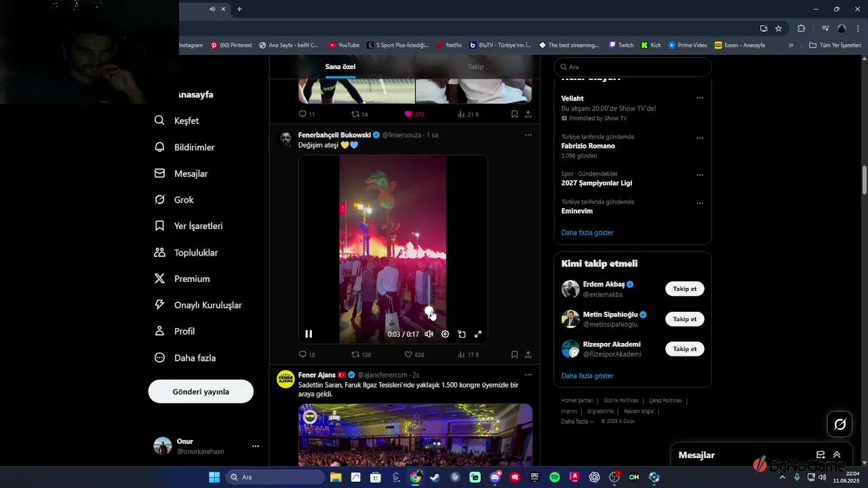Mute the video volume

pos(429,334)
